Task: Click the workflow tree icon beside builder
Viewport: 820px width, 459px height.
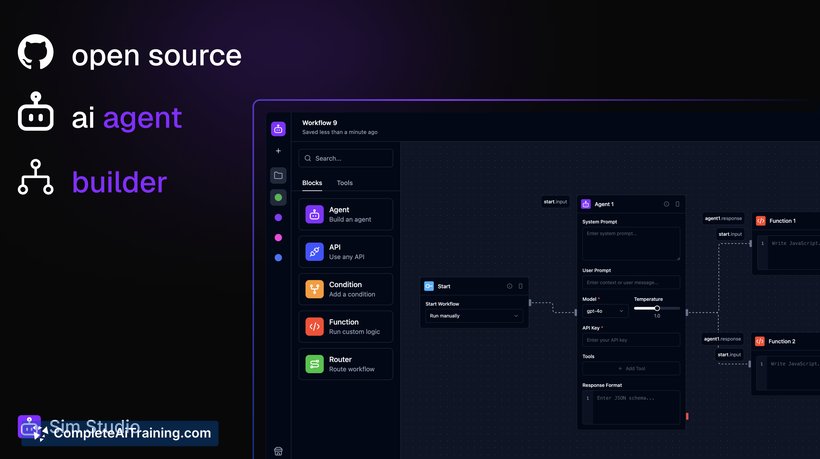Action: coord(36,177)
